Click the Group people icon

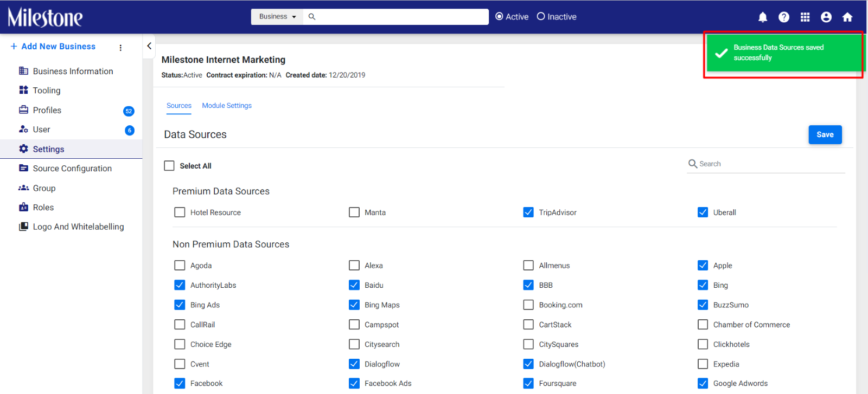coord(23,188)
